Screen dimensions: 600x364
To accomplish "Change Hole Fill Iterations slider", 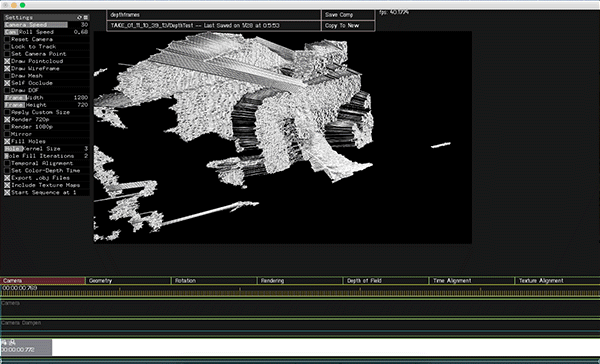I will pyautogui.click(x=47, y=156).
